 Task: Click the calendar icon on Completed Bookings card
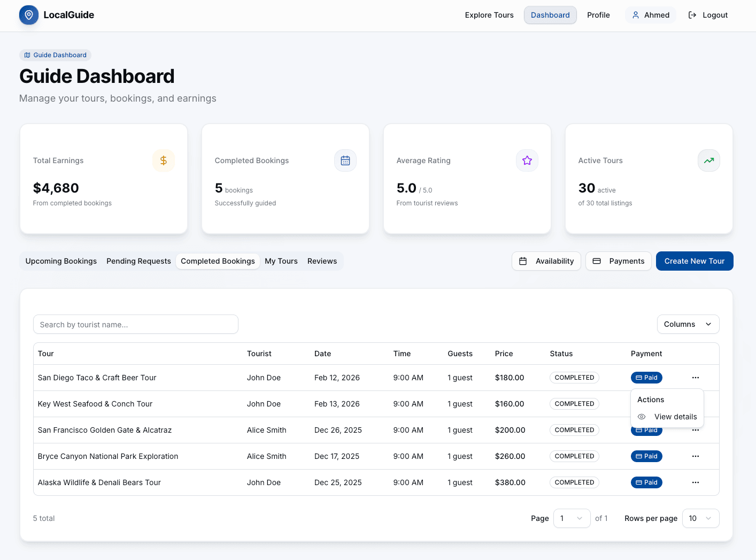(x=345, y=160)
